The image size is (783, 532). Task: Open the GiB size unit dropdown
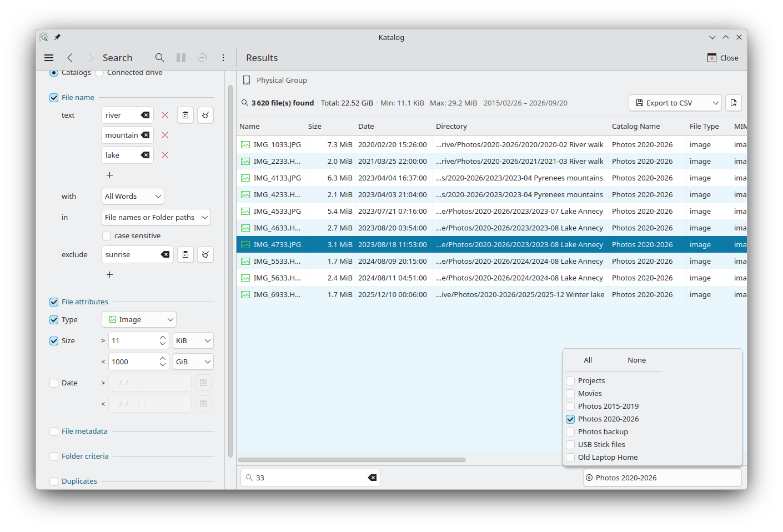tap(193, 362)
